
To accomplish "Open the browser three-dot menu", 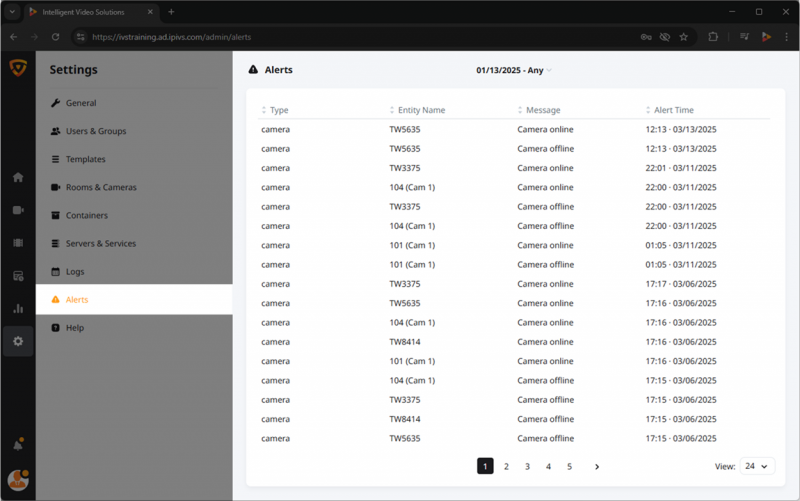I will pos(786,37).
